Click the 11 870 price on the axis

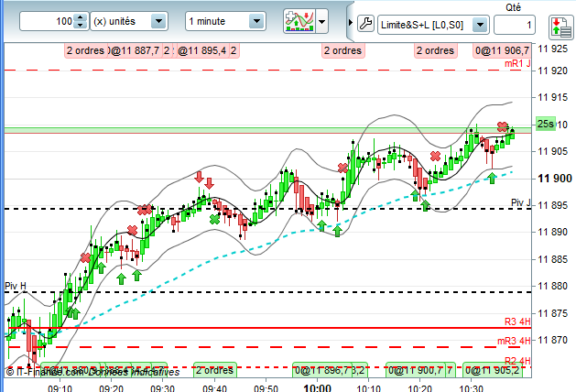point(553,340)
